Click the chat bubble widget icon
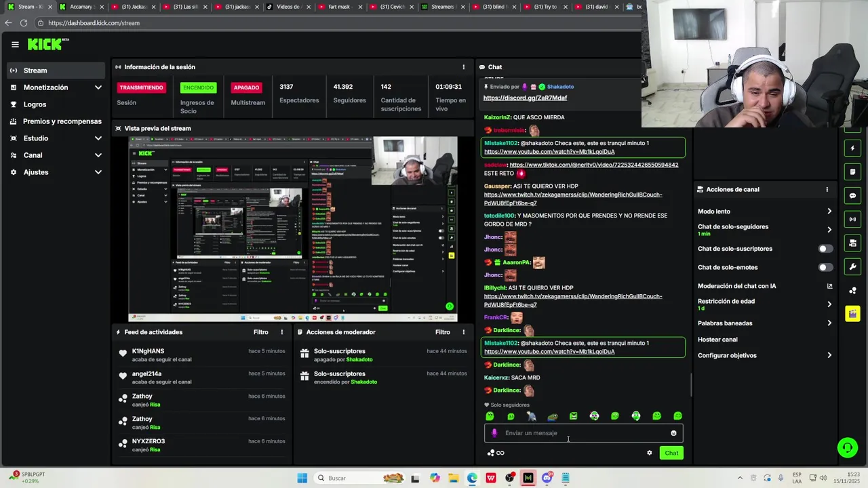This screenshot has width=868, height=488. (853, 196)
